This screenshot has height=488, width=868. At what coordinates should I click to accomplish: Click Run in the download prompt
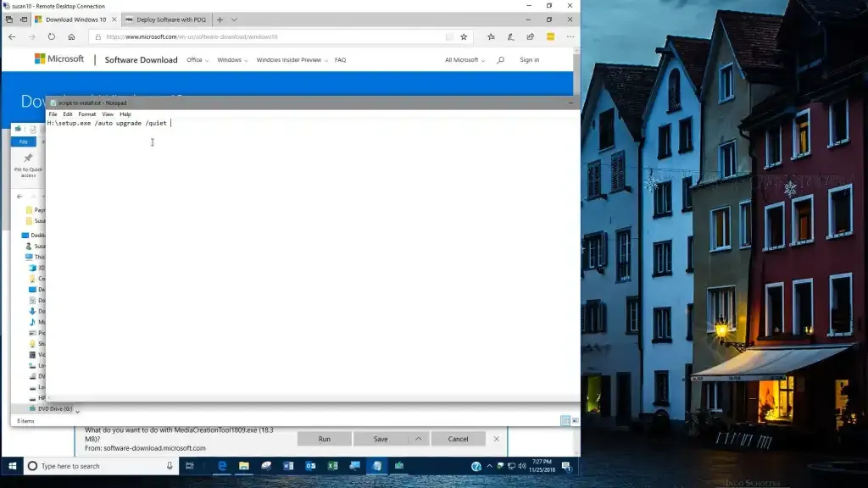point(325,439)
